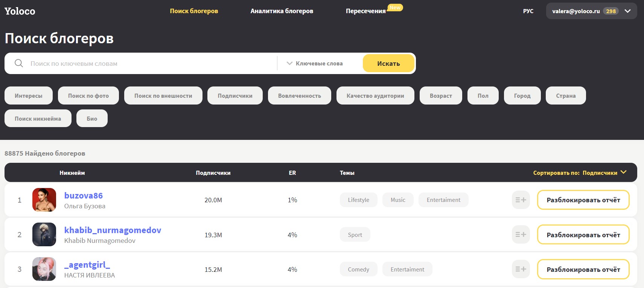Add khabib_nurmagomedov to list icon
Image resolution: width=644 pixels, height=288 pixels.
tap(521, 235)
